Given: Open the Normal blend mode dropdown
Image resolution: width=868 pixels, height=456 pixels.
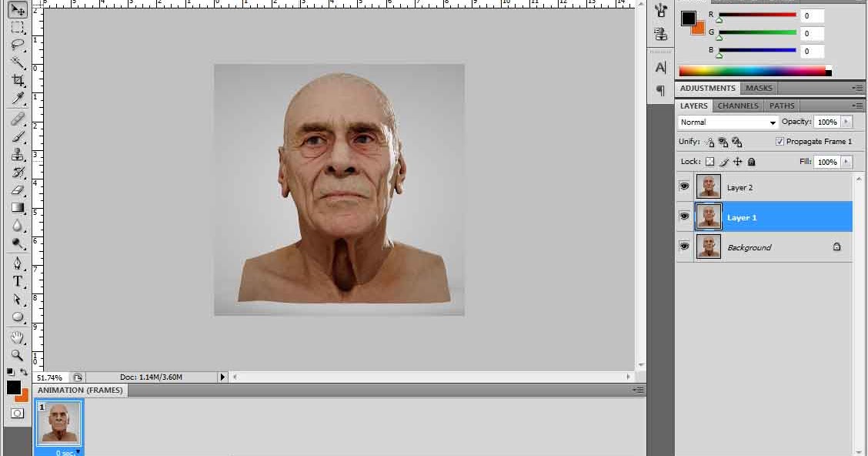Looking at the screenshot, I should pyautogui.click(x=728, y=122).
